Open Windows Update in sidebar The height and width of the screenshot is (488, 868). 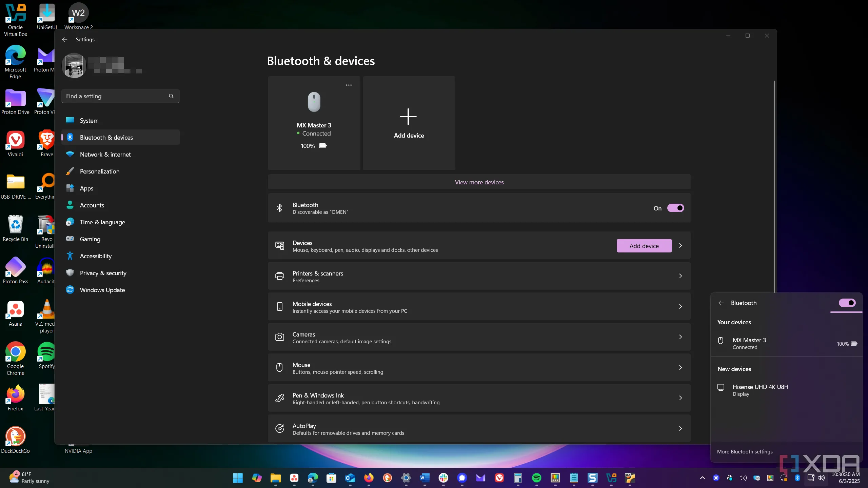[x=120, y=290]
